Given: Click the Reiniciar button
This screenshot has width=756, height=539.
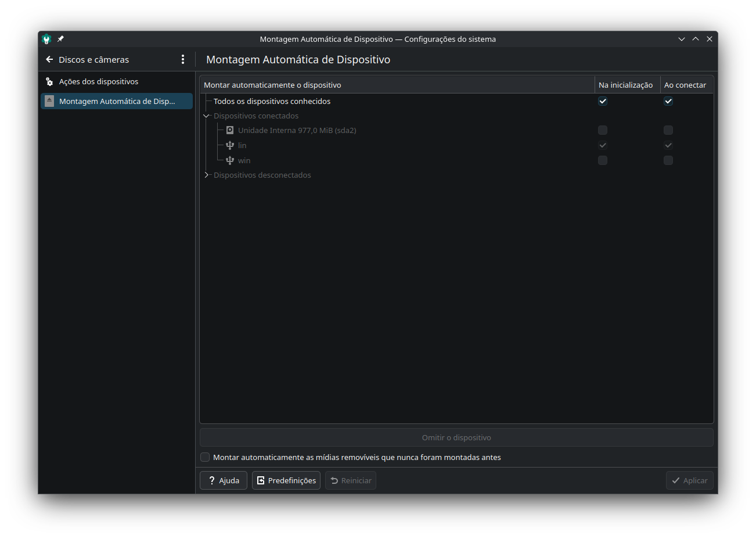Looking at the screenshot, I should (x=351, y=480).
